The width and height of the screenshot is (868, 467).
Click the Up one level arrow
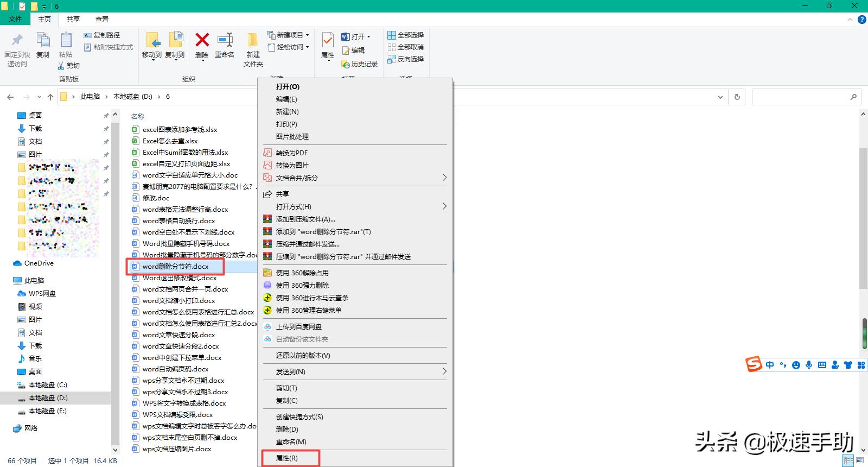coord(50,97)
